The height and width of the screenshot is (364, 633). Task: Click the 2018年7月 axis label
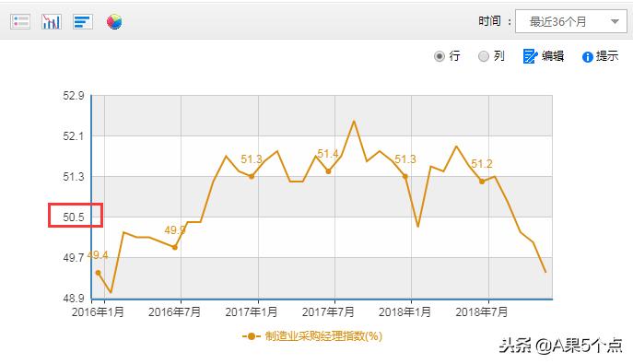tap(481, 312)
